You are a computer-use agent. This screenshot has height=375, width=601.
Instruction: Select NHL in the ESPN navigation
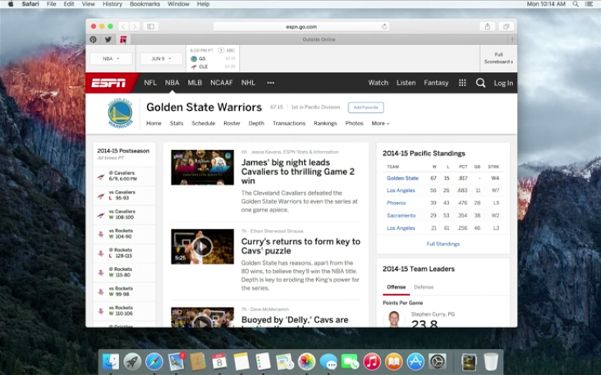[248, 83]
